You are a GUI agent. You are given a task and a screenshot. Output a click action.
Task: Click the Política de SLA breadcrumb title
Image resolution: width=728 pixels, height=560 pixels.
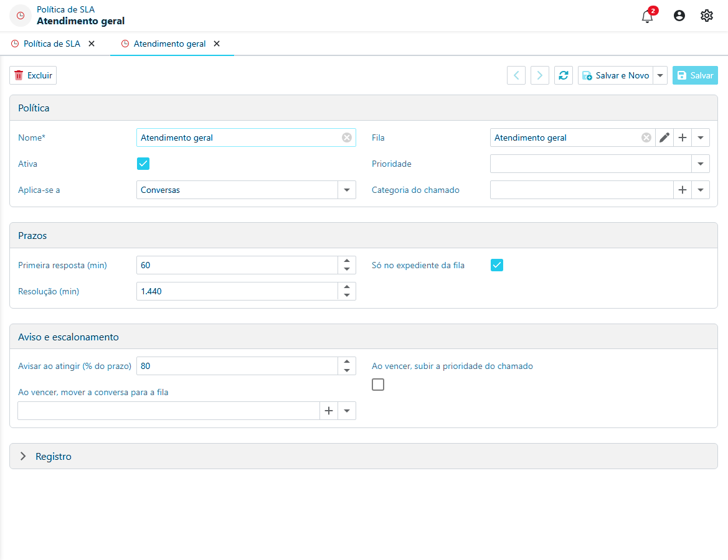[x=65, y=9]
